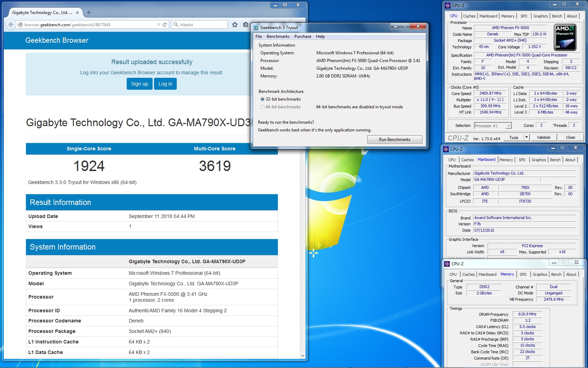The image size is (588, 368).
Task: Click the Validate button in CPU-Z
Action: (544, 137)
